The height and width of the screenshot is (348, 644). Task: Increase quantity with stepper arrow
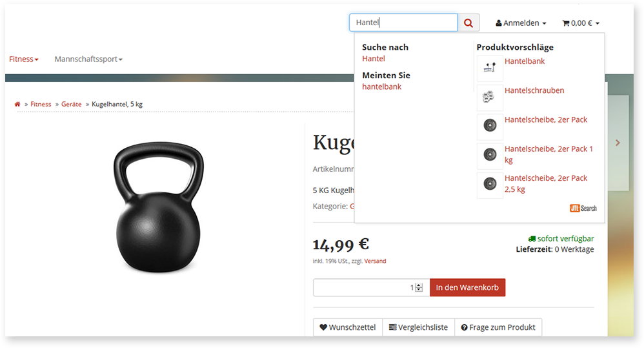tap(419, 285)
